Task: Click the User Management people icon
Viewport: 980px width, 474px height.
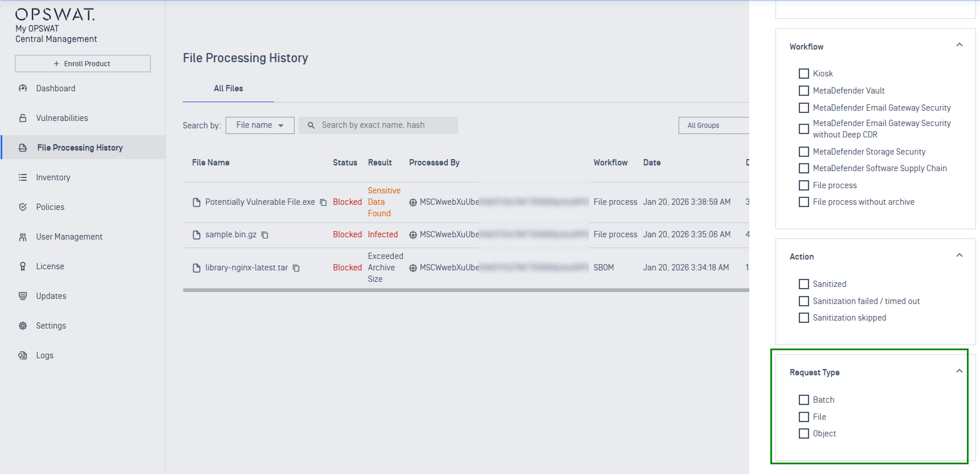Action: coord(23,237)
